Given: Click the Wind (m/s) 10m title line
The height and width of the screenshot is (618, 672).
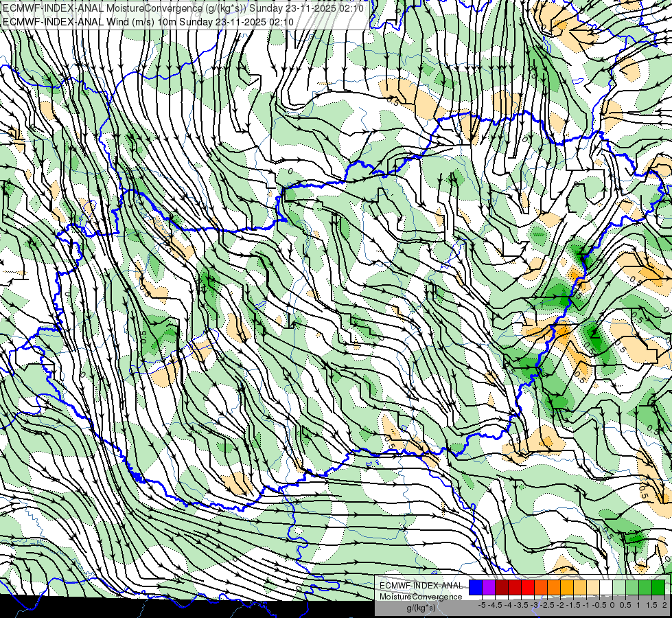Looking at the screenshot, I should click(x=148, y=21).
